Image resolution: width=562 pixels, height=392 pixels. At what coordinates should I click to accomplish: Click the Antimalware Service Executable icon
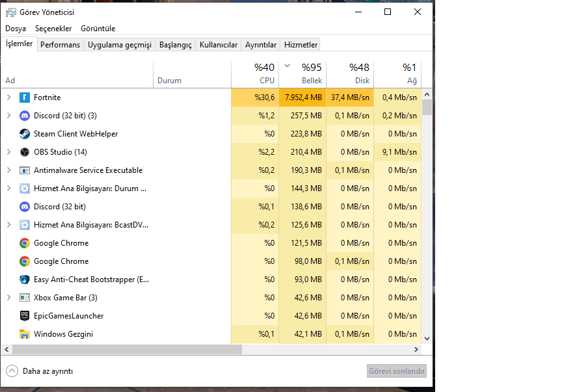tap(24, 170)
